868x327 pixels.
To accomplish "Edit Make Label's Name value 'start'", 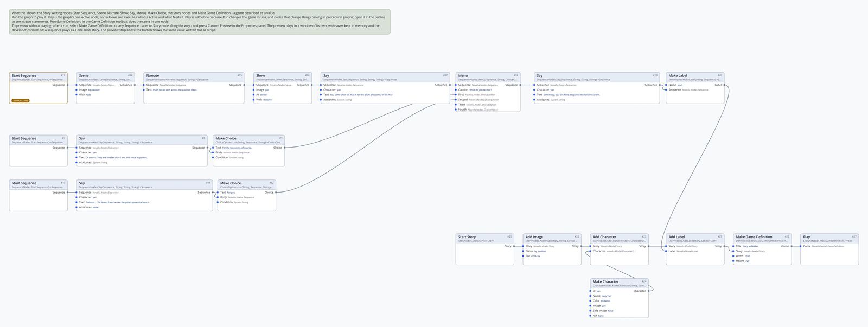I will click(x=680, y=85).
